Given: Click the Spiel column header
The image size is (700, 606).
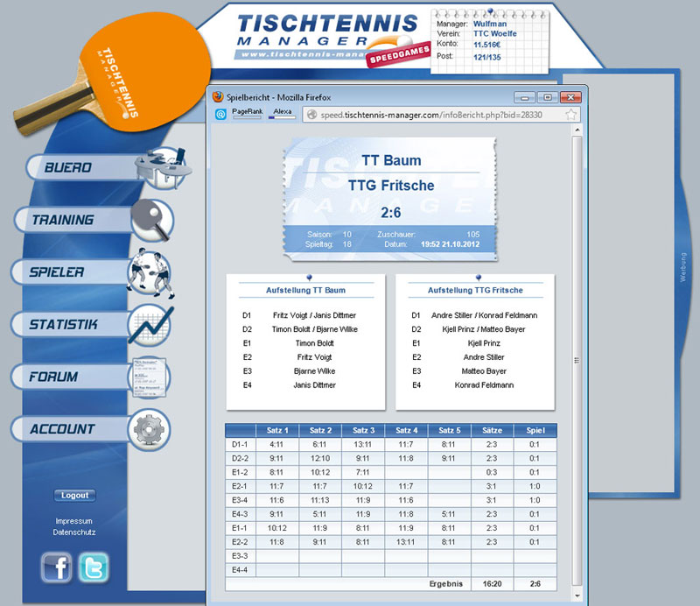Looking at the screenshot, I should [535, 430].
